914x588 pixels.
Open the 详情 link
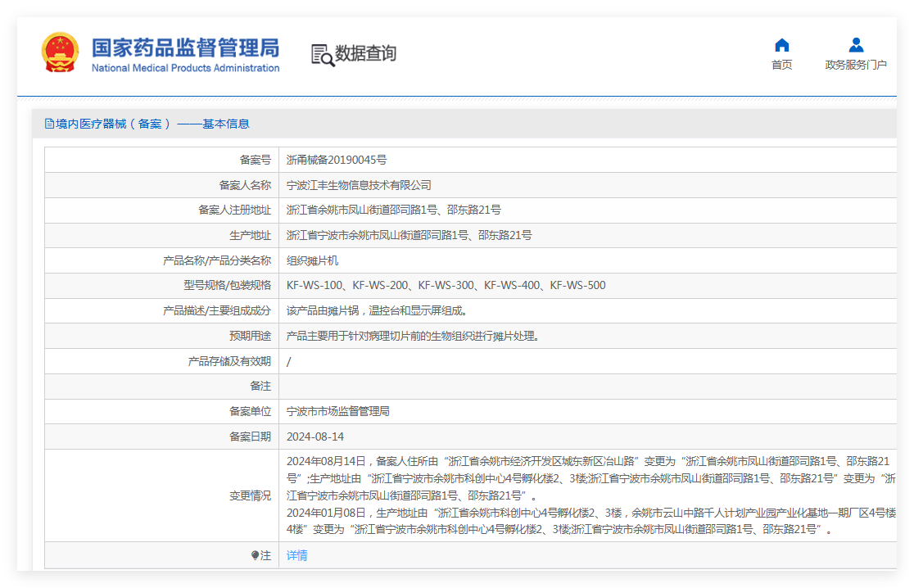(x=296, y=555)
